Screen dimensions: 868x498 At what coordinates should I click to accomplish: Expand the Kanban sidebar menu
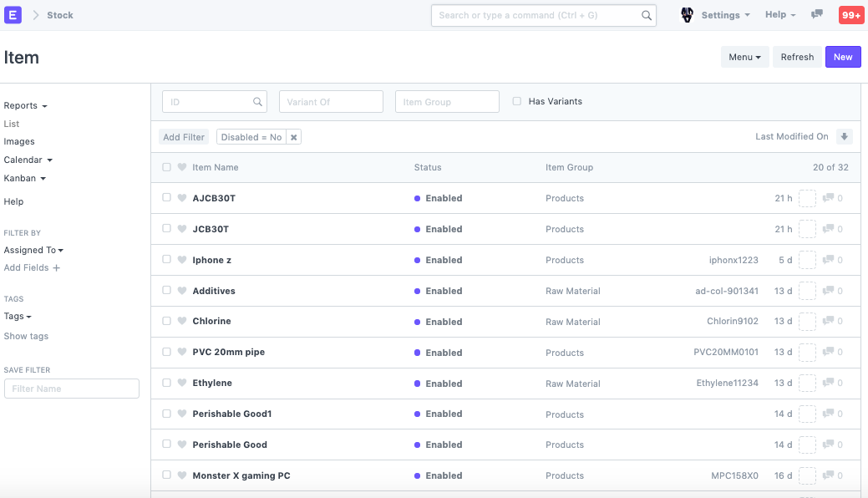point(24,178)
